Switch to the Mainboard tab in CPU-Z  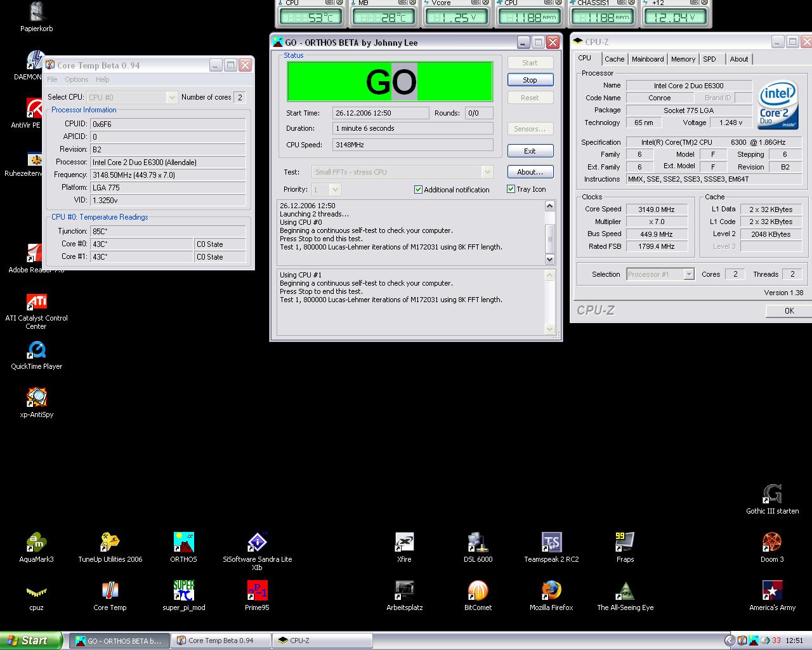tap(648, 59)
